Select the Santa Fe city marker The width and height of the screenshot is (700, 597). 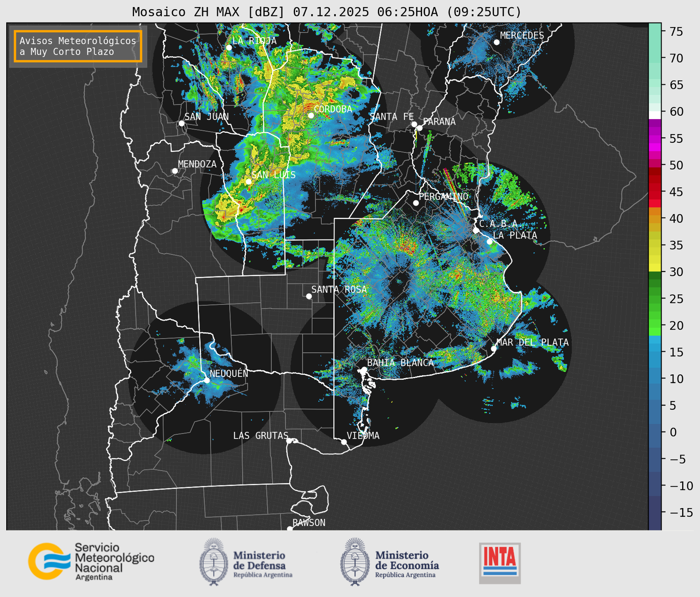point(414,124)
